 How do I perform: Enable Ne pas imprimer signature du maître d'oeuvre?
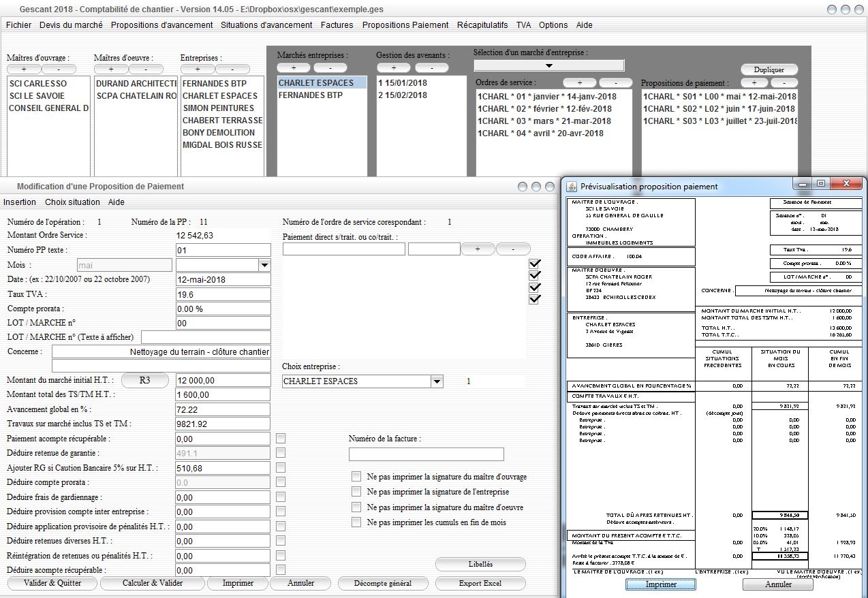pos(356,507)
